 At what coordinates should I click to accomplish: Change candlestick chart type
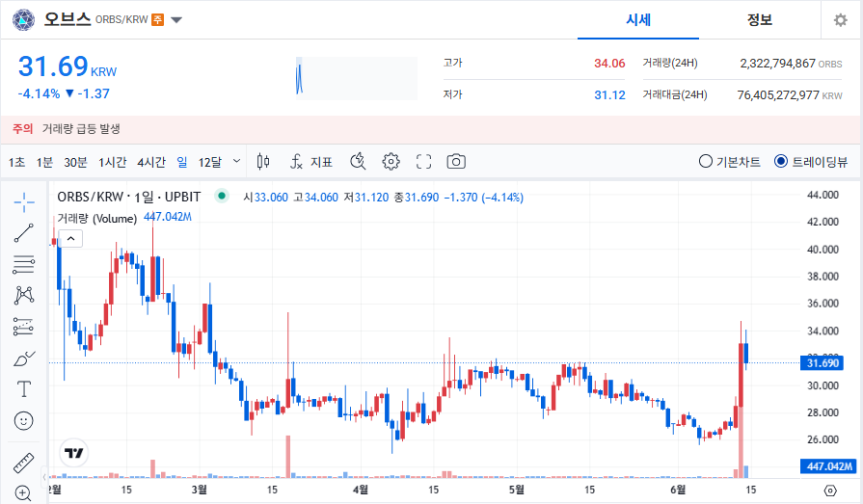(x=263, y=162)
